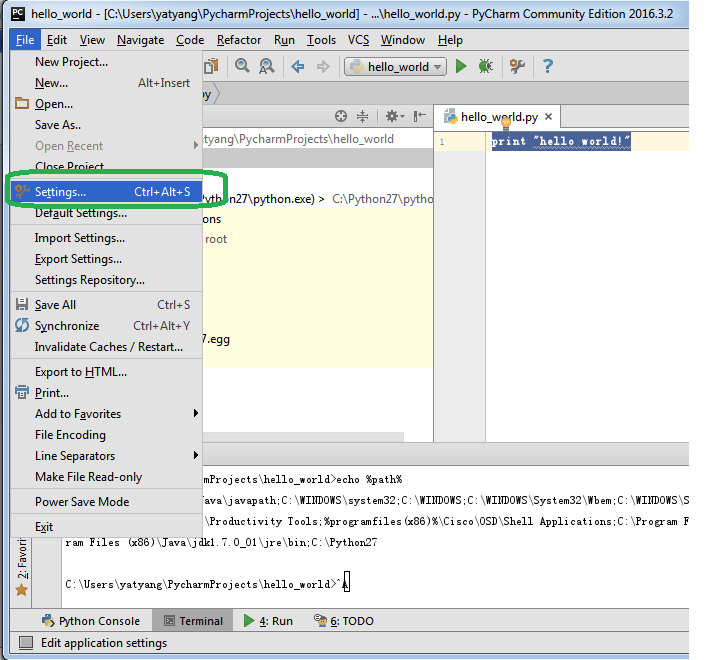Choose Import Settings... menu entry
Viewport: 710px width, 660px height.
[106, 238]
